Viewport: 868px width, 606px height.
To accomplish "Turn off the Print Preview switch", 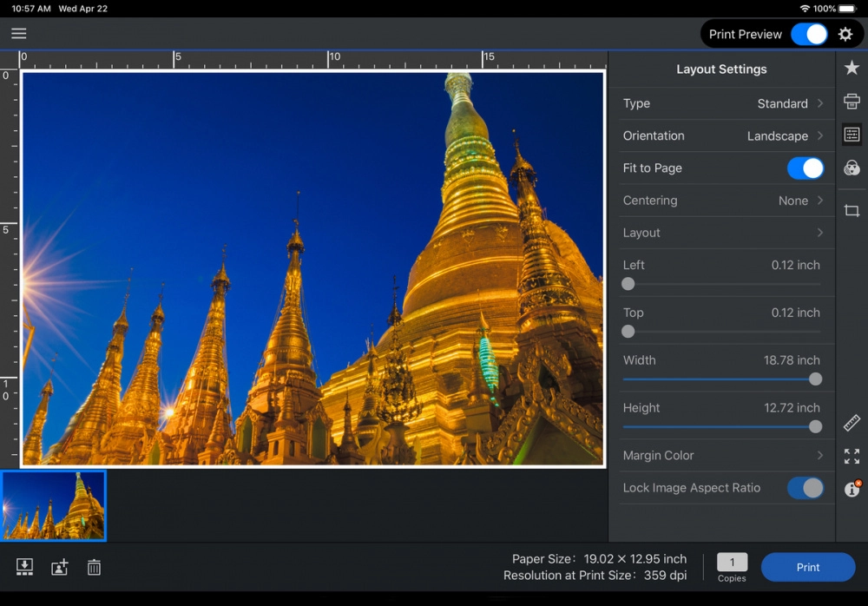I will (809, 35).
